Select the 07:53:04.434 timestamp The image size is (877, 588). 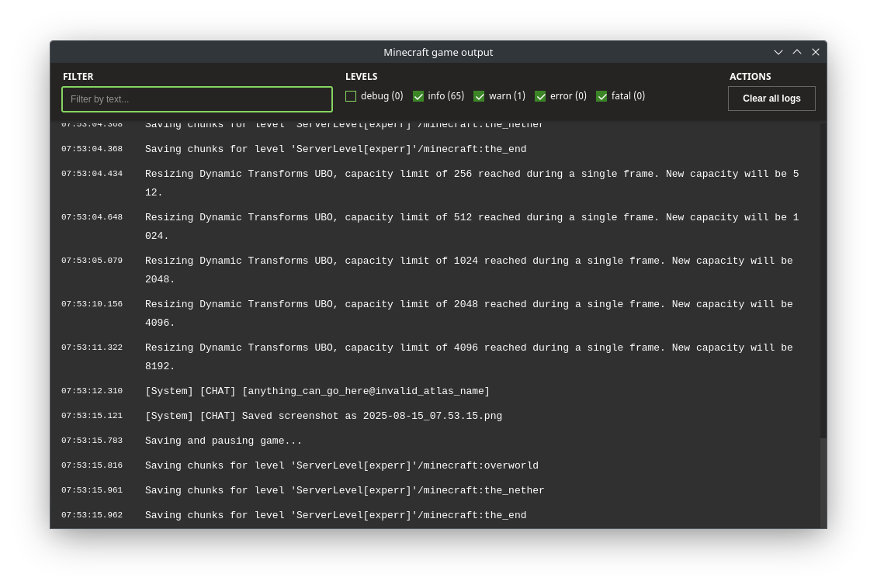(92, 174)
